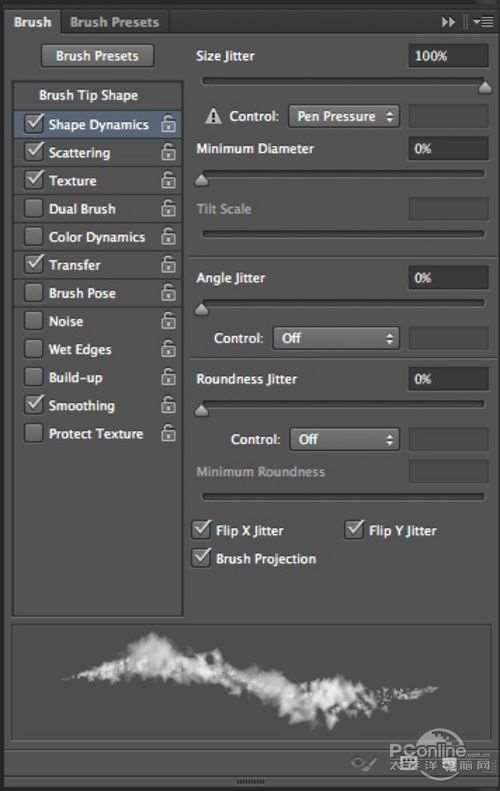Click the Size Jitter slider handle
Image resolution: width=500 pixels, height=791 pixels.
point(485,88)
